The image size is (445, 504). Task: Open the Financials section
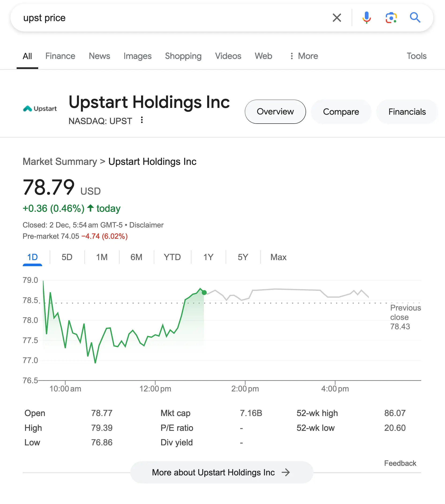(407, 112)
